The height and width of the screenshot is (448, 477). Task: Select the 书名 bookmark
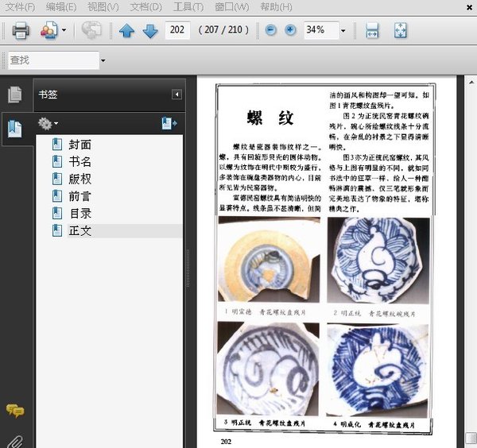(x=79, y=162)
